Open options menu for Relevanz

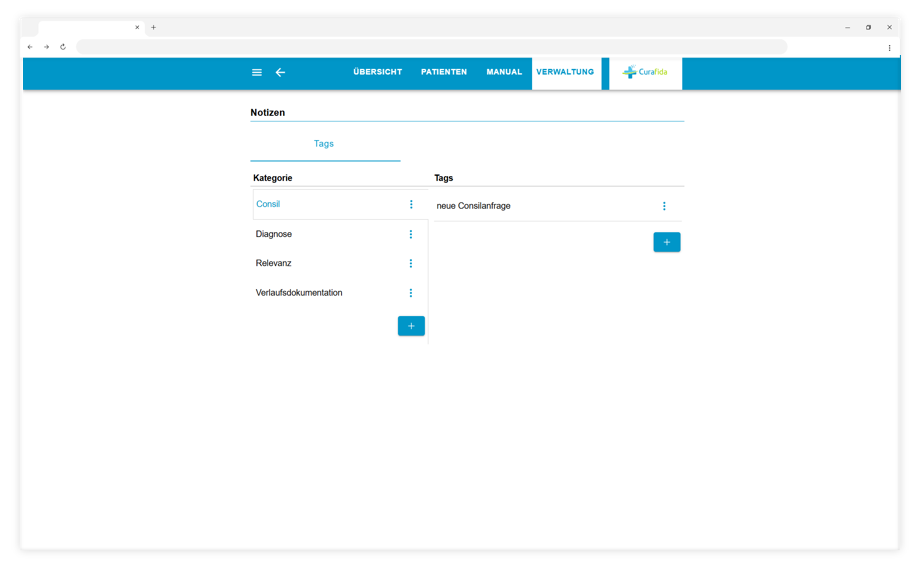click(411, 263)
